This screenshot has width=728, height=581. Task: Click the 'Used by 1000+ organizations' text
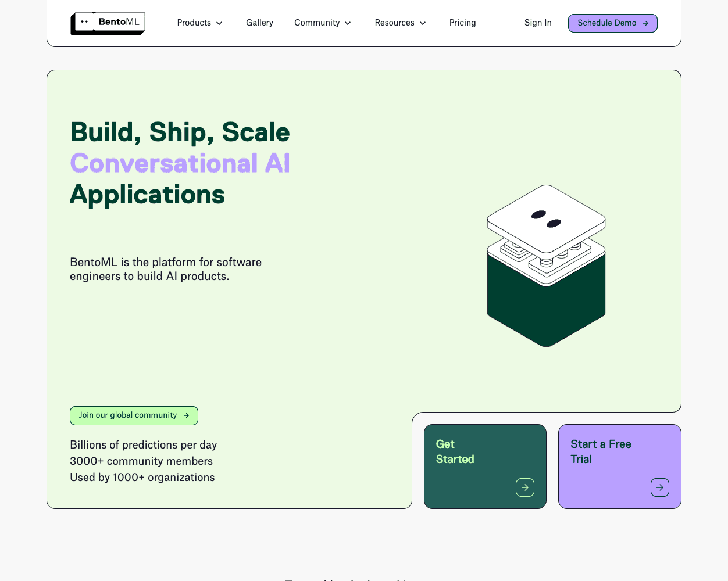pos(142,478)
